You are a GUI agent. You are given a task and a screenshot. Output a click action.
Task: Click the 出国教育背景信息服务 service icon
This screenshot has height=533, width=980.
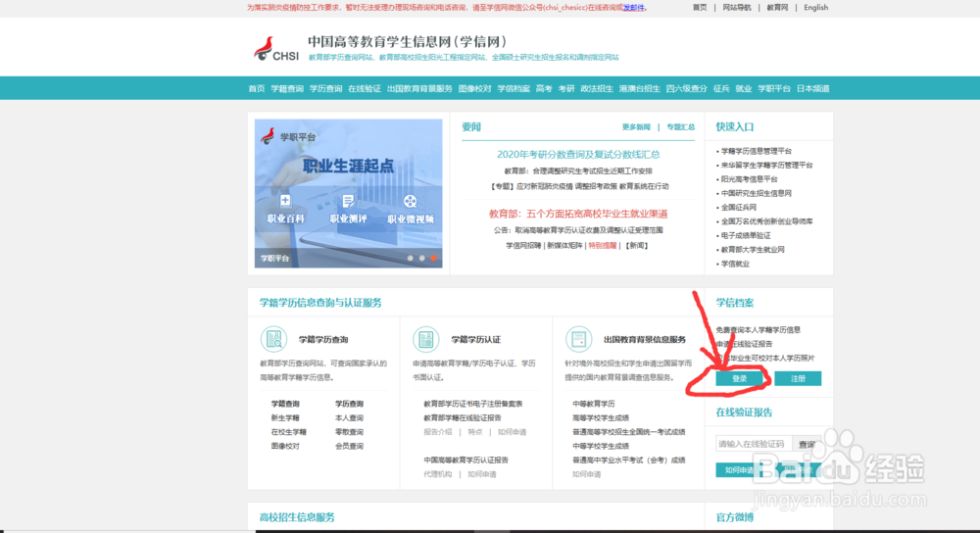[x=578, y=339]
